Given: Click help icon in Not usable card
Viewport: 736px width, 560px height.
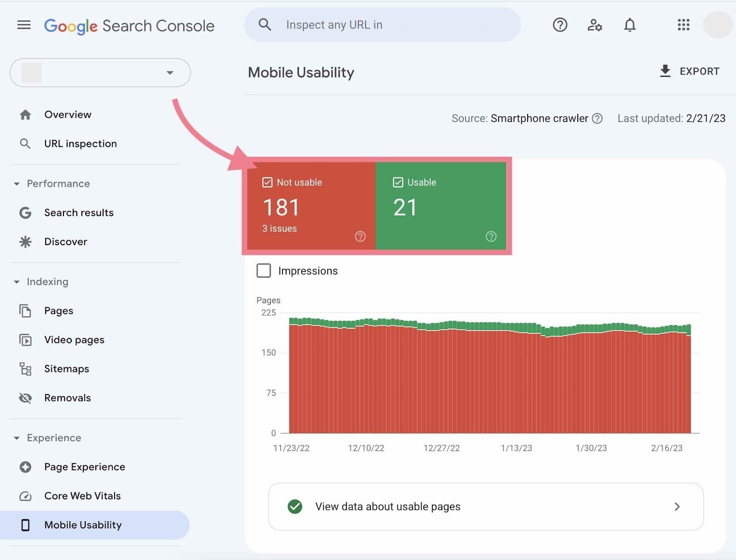Looking at the screenshot, I should click(x=360, y=236).
